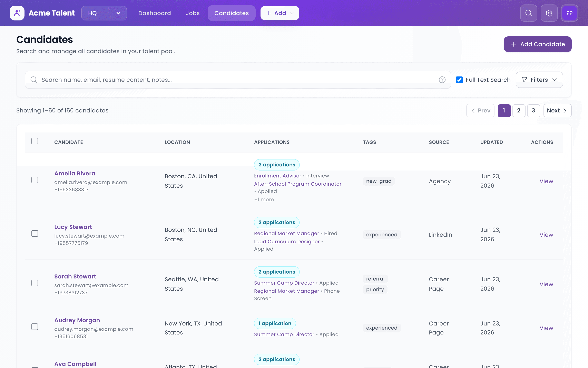
Task: Click the Add Candidate button
Action: pyautogui.click(x=537, y=44)
